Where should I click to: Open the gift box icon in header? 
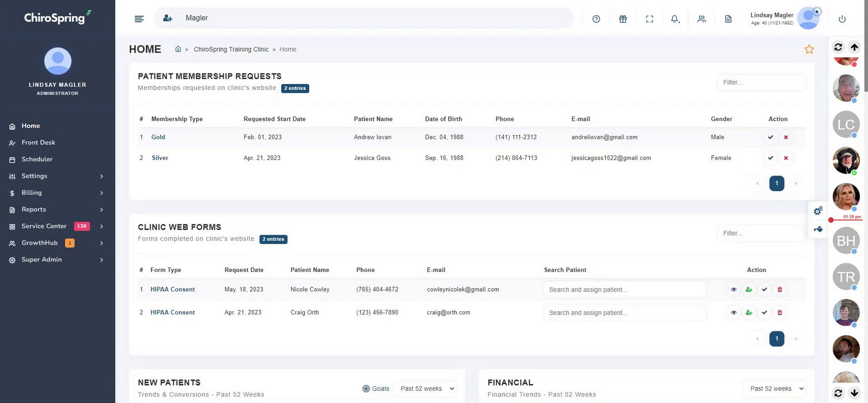[623, 19]
